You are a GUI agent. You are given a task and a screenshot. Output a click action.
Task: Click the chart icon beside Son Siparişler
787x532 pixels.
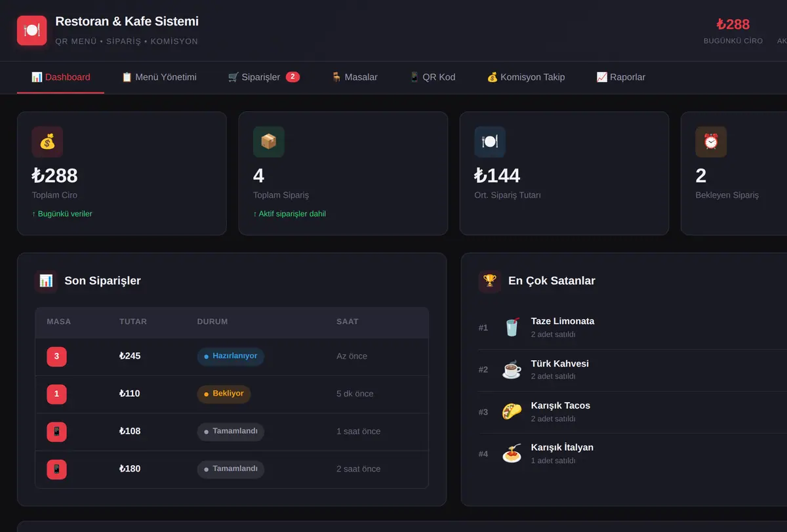[46, 281]
